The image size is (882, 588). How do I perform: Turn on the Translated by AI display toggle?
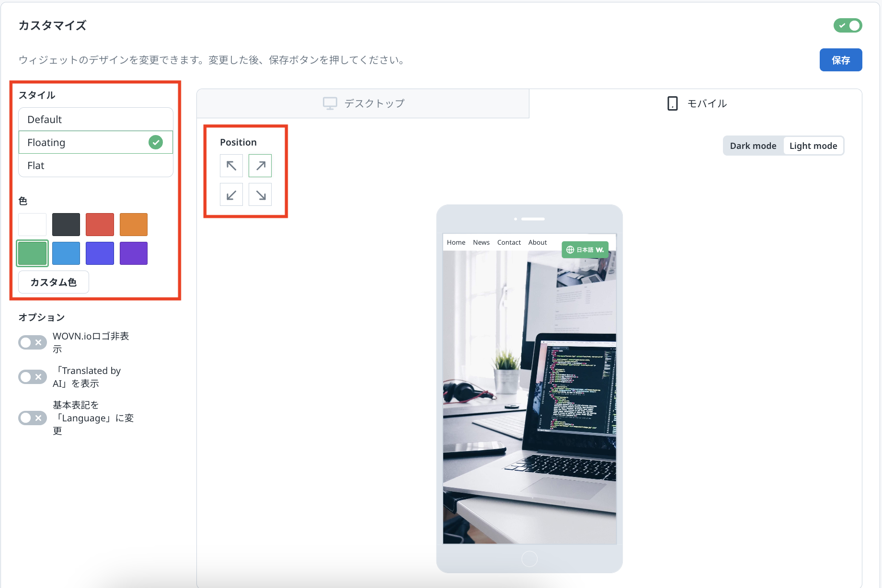click(x=33, y=377)
